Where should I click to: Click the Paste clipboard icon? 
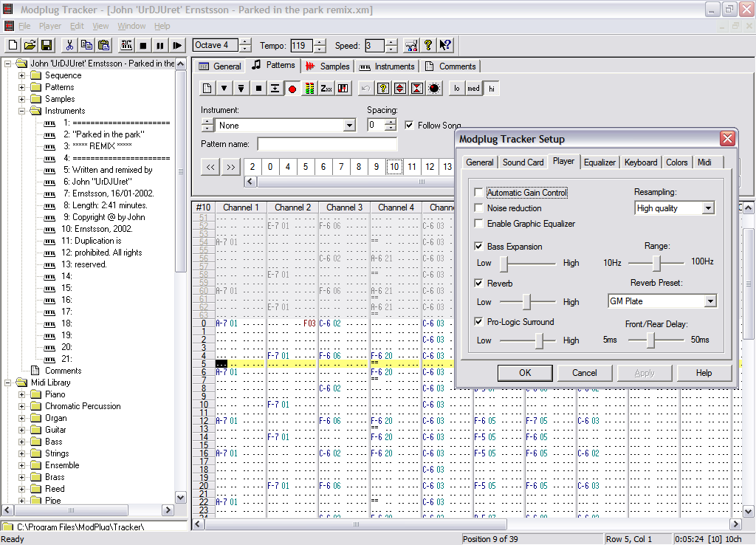click(104, 46)
